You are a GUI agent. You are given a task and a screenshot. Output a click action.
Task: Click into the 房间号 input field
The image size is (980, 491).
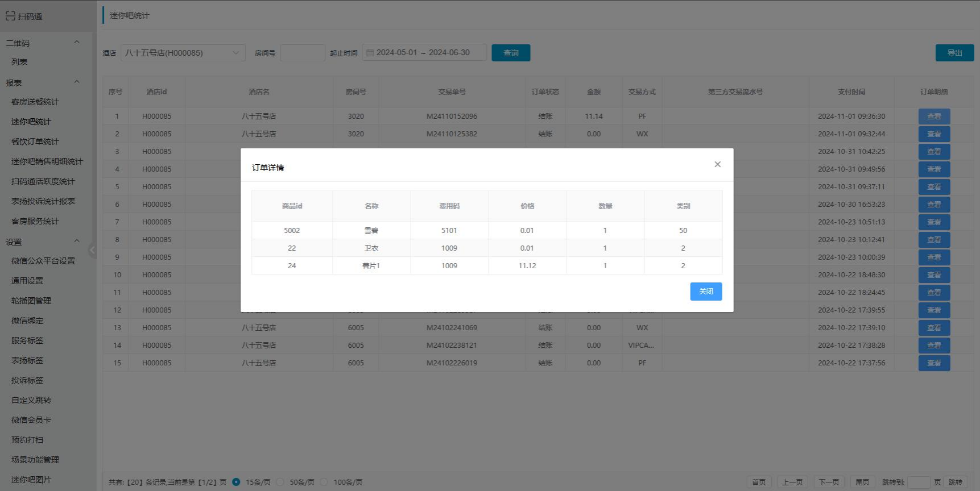[x=302, y=53]
